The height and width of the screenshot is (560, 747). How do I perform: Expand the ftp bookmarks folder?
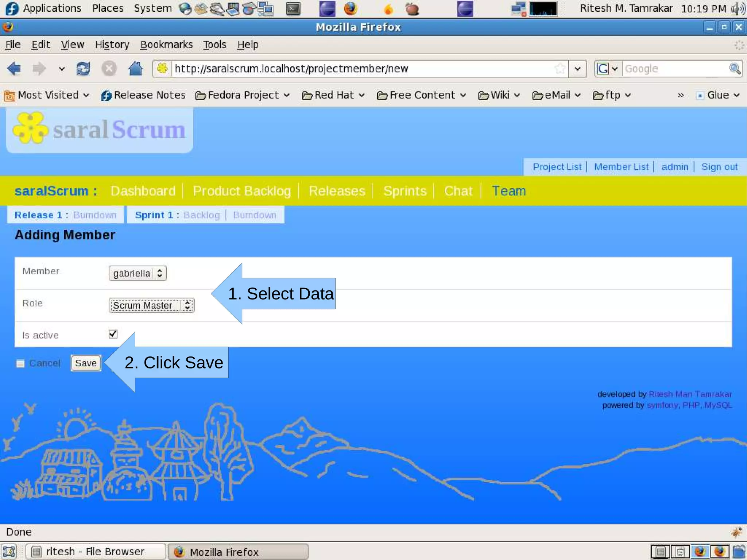pyautogui.click(x=612, y=95)
